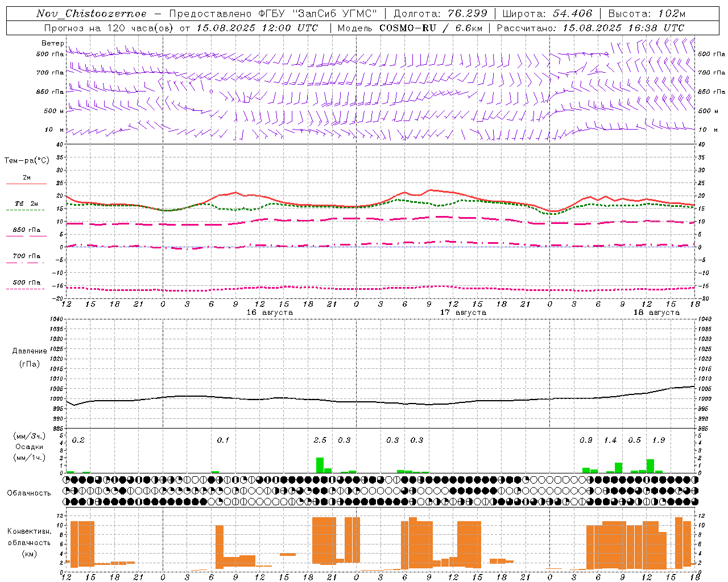Image resolution: width=728 pixels, height=582 pixels.
Task: Click the date label 18 августа
Action: [656, 313]
